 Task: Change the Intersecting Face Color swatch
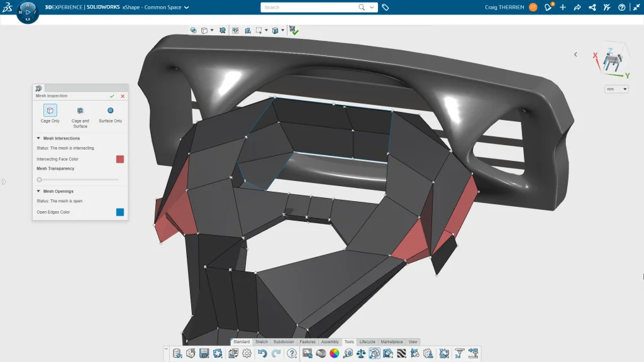coord(119,159)
